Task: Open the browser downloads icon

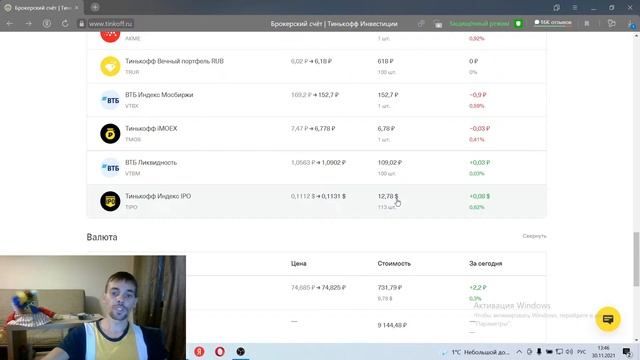Action: tap(631, 24)
